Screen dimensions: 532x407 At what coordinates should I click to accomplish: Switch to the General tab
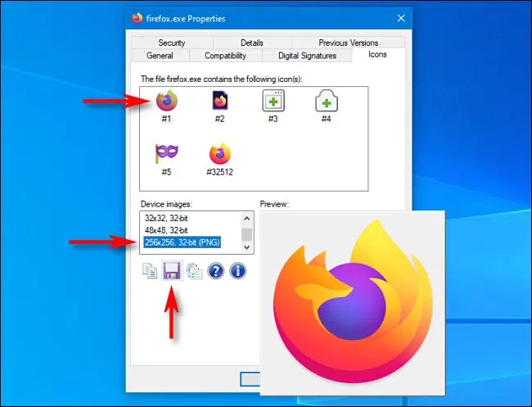pyautogui.click(x=160, y=56)
